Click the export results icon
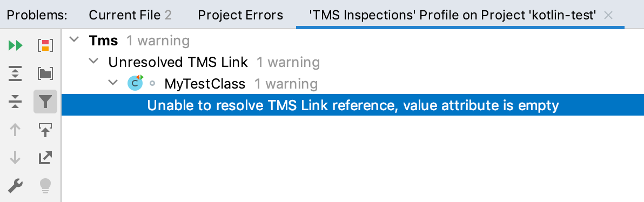Screen dimensions: 644x202 tap(45, 158)
